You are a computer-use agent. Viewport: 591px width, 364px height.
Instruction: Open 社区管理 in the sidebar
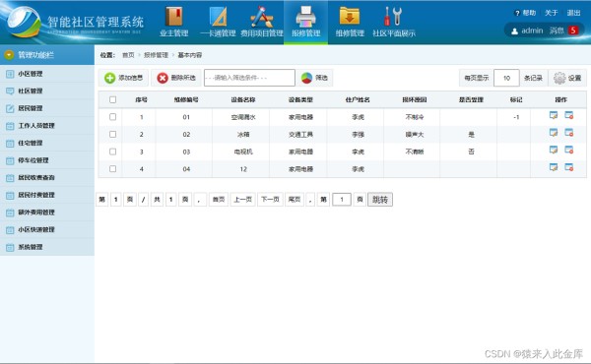click(47, 91)
